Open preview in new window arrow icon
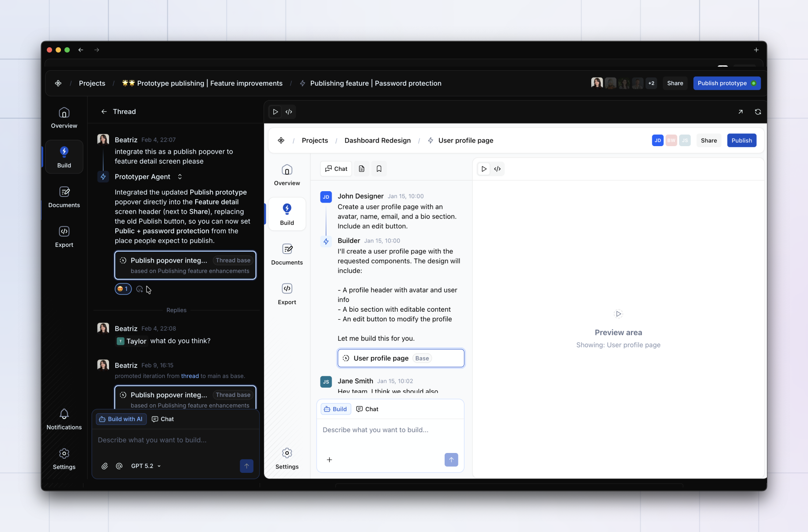The height and width of the screenshot is (532, 808). (740, 112)
